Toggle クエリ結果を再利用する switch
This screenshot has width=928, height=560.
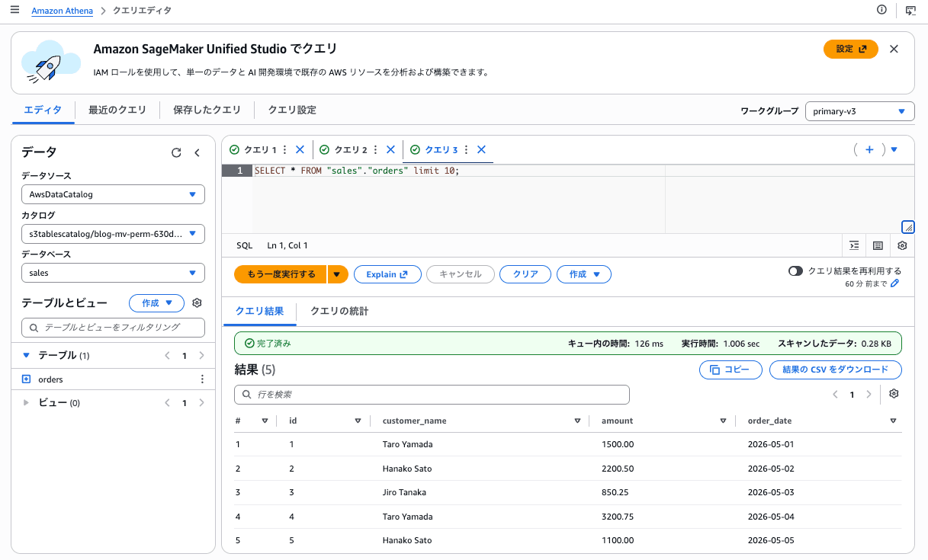(796, 270)
